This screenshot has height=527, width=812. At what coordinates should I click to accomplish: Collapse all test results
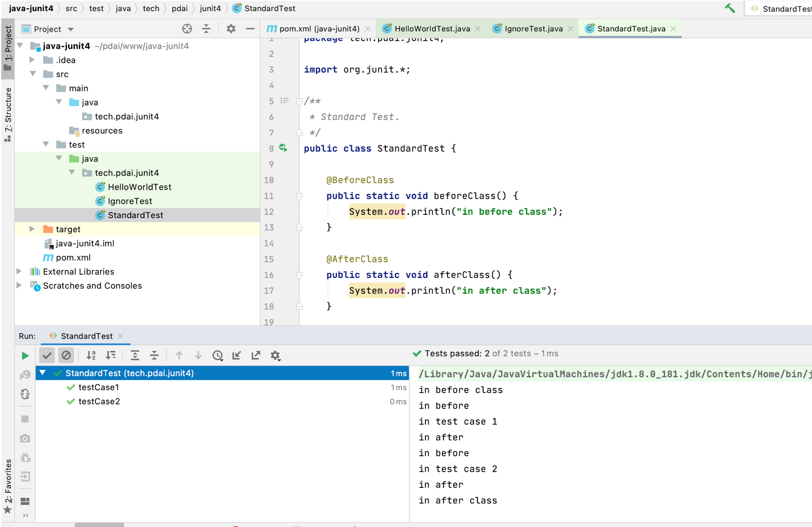tap(154, 355)
